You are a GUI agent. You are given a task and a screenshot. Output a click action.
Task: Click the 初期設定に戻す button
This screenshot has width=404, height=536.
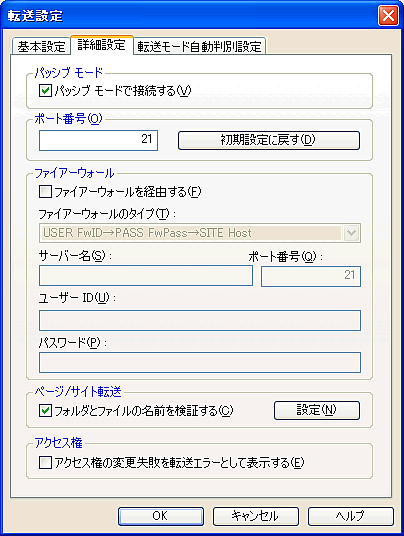click(x=269, y=140)
